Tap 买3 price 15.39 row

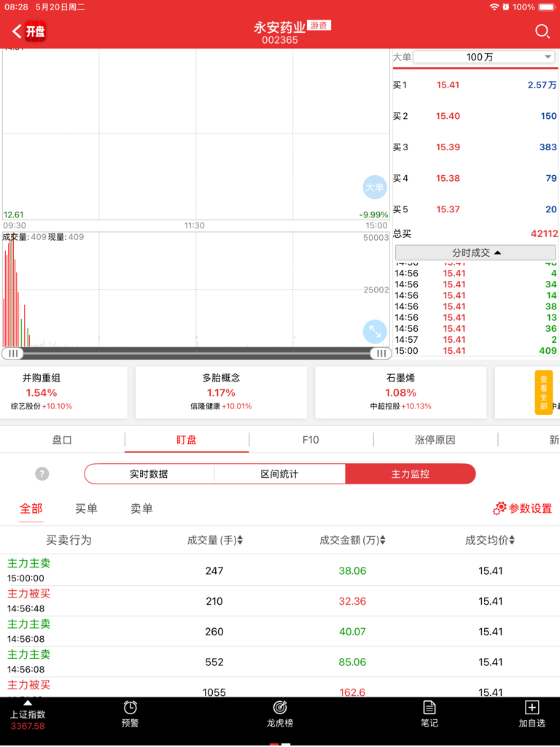pos(475,147)
